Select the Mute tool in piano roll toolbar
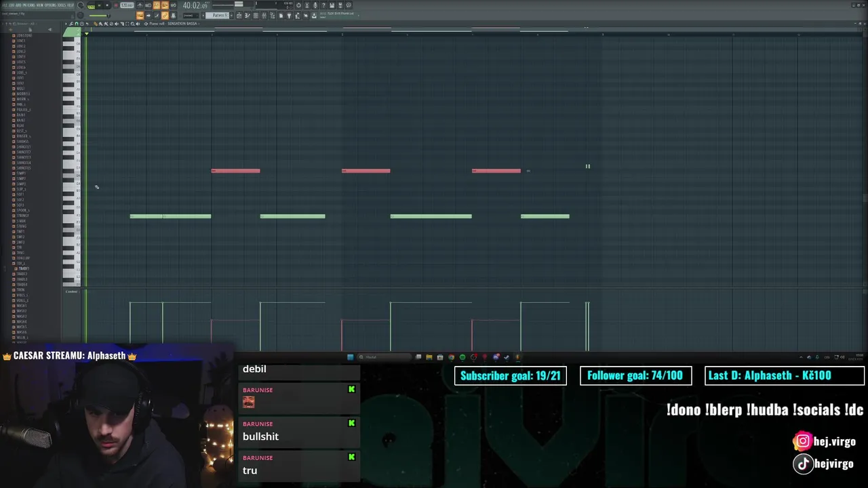The height and width of the screenshot is (488, 868). click(117, 24)
